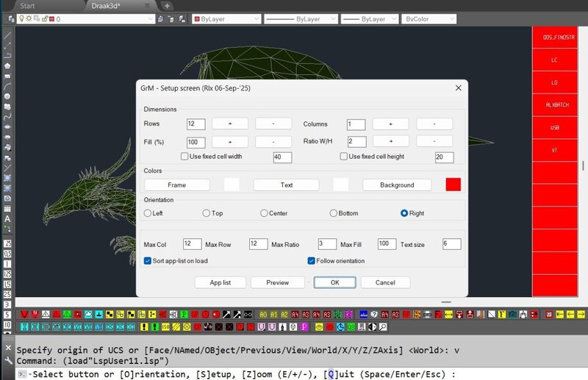
Task: Pick the Spline curve tool
Action: (x=7, y=117)
